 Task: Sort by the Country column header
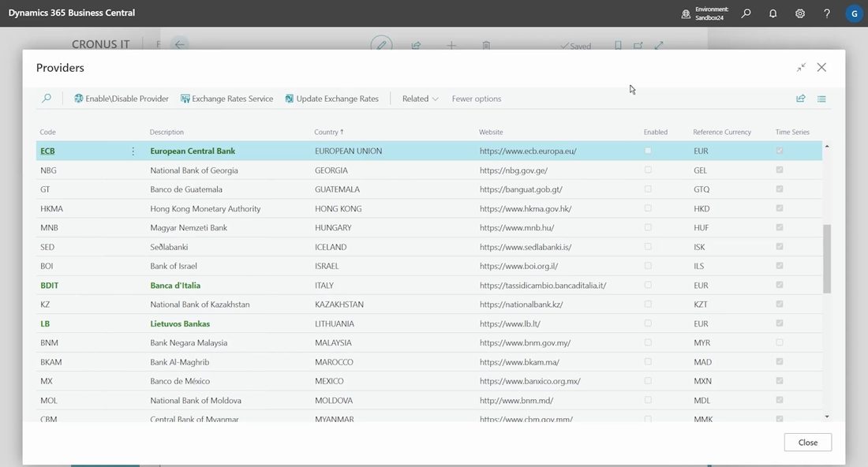point(329,132)
